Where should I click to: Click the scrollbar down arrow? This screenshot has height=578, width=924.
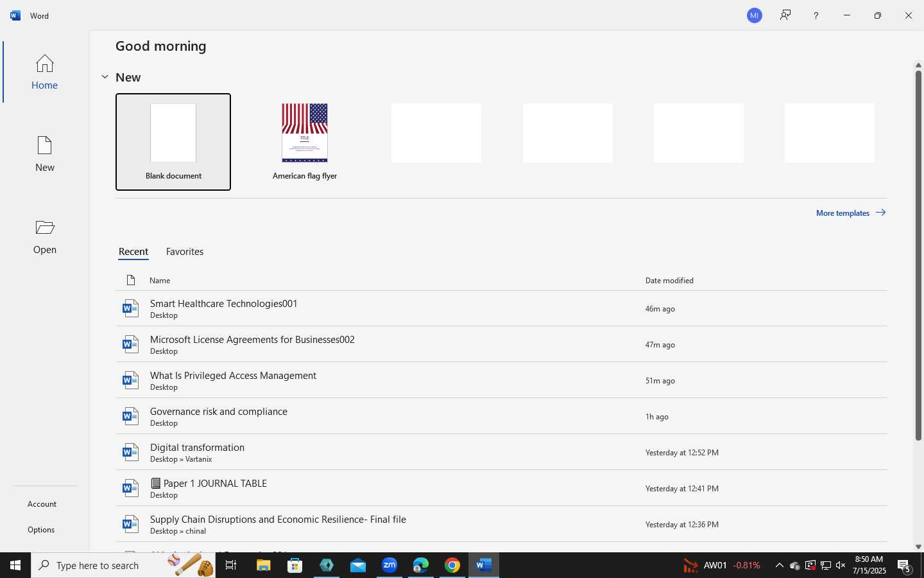tap(918, 547)
